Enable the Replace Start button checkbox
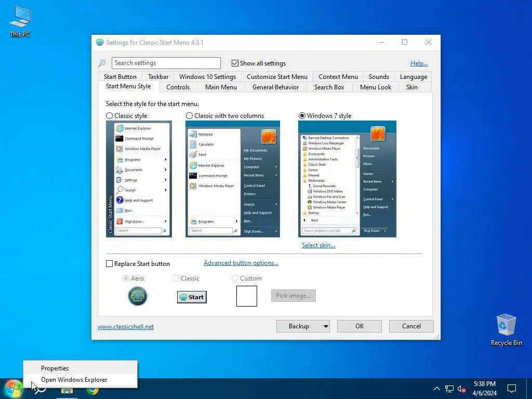Image resolution: width=532 pixels, height=399 pixels. tap(109, 263)
